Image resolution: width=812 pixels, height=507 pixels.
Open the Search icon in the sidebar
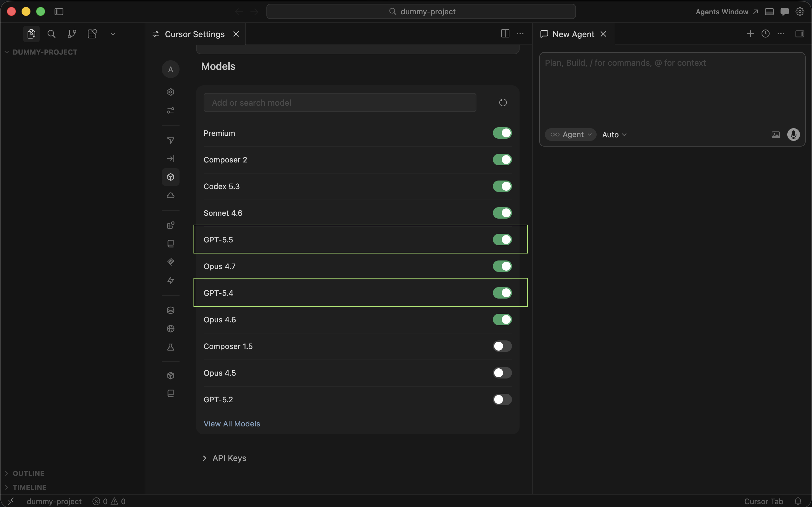(51, 34)
